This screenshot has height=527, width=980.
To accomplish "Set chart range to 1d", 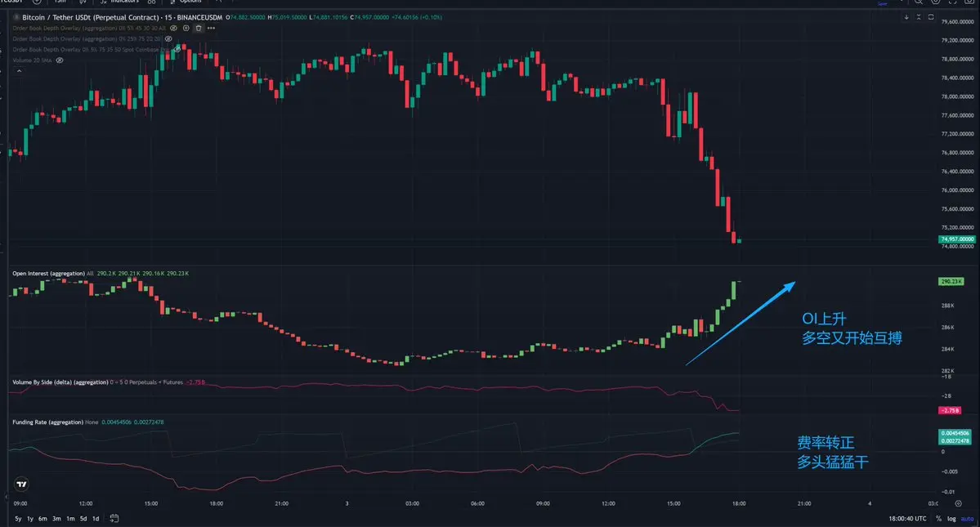I will pos(96,518).
